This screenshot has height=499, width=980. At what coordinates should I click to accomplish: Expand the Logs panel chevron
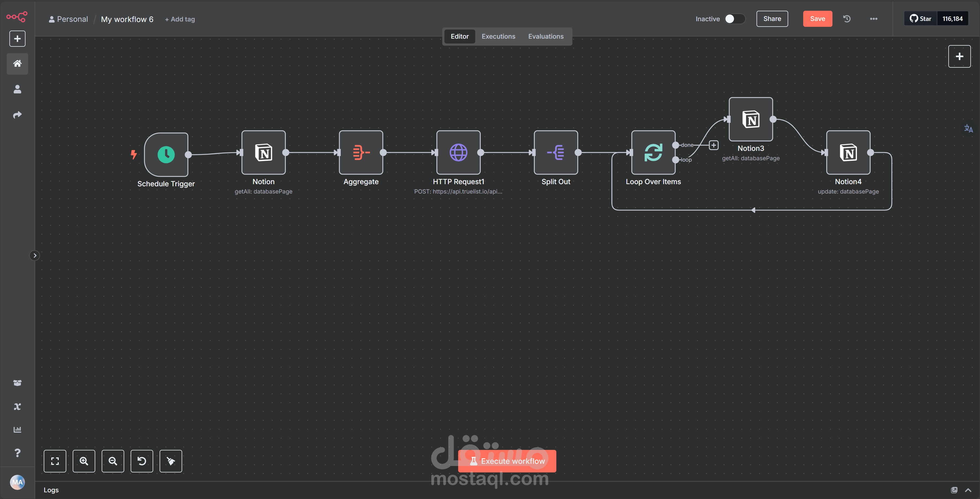(x=968, y=490)
